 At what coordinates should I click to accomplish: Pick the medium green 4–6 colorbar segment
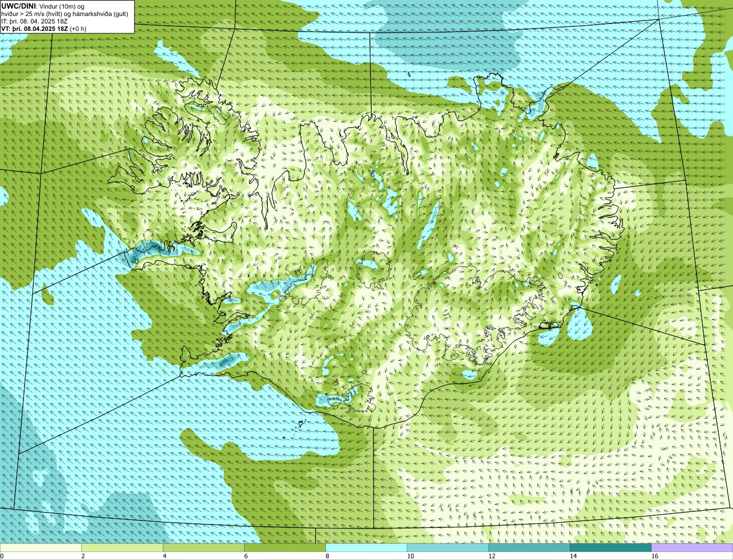(x=203, y=547)
